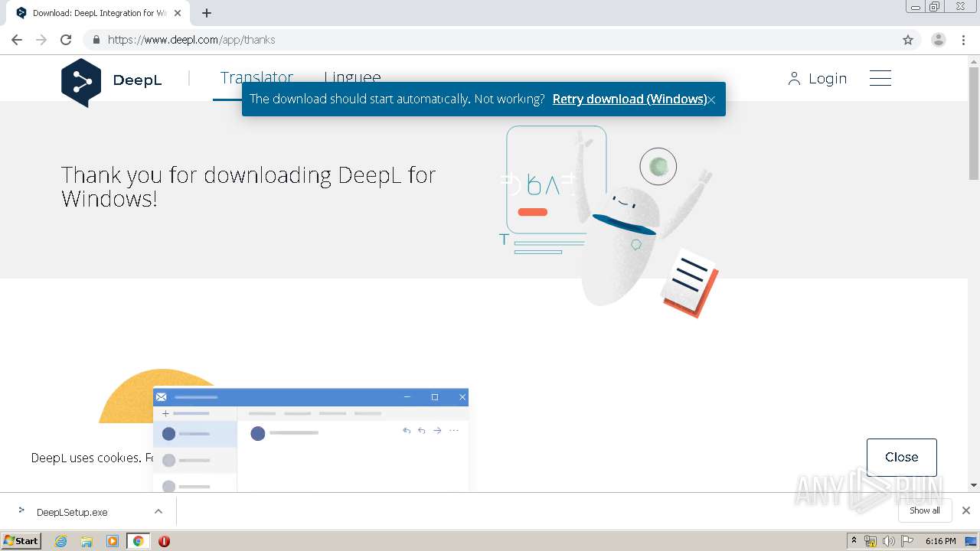Open the network tray icon
Screen dimensions: 980x551
point(871,541)
